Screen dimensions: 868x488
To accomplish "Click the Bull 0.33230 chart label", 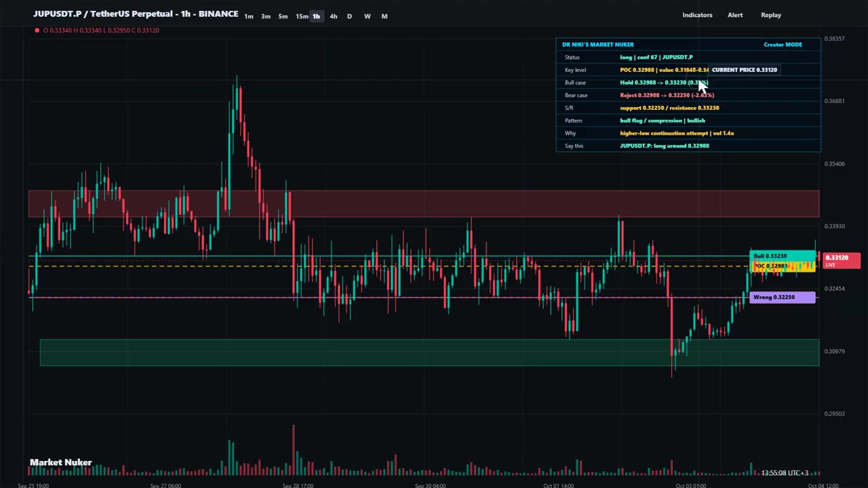I will coord(783,256).
